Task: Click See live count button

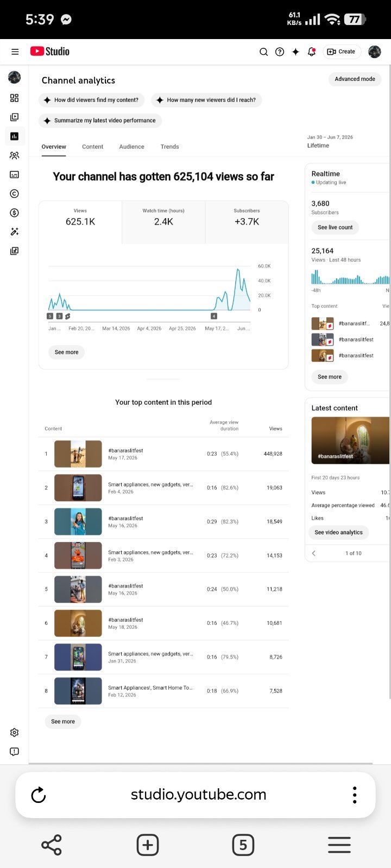Action: click(x=335, y=227)
